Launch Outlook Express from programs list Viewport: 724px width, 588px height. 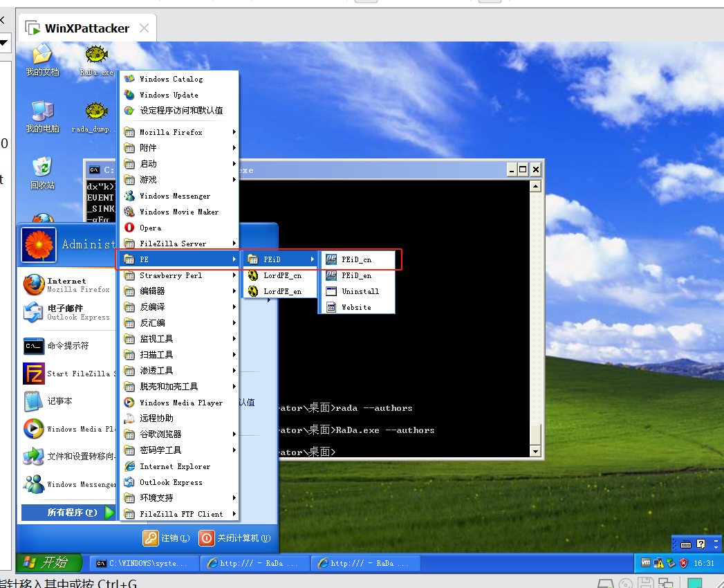179,482
